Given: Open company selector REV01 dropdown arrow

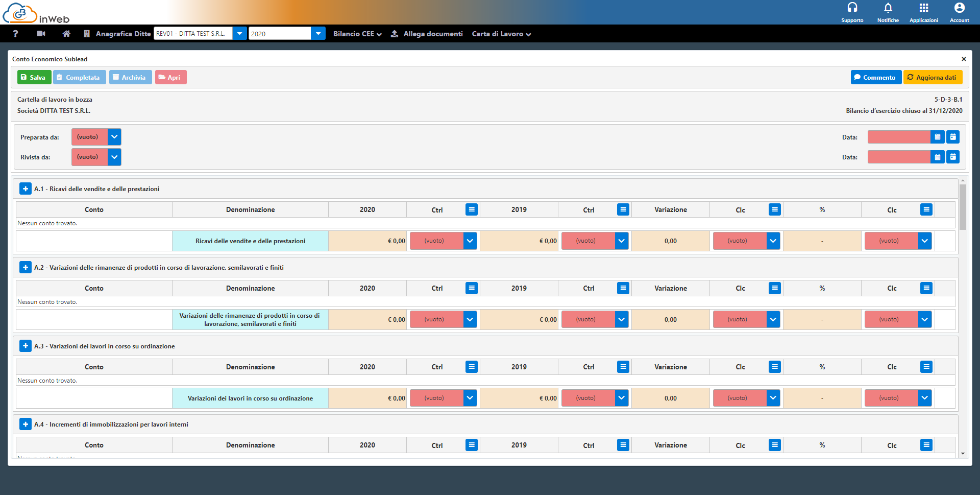Looking at the screenshot, I should tap(239, 33).
